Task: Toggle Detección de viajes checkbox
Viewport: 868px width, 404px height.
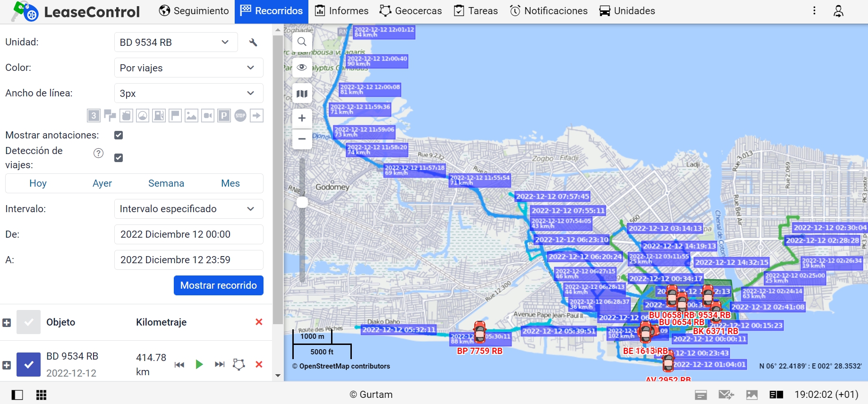Action: click(119, 158)
